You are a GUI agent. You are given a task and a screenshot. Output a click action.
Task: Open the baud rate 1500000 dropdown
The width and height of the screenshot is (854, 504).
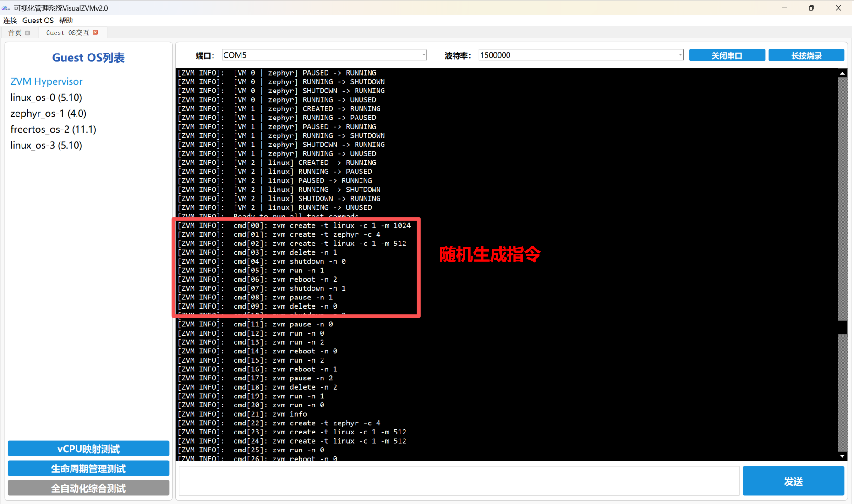click(x=680, y=55)
